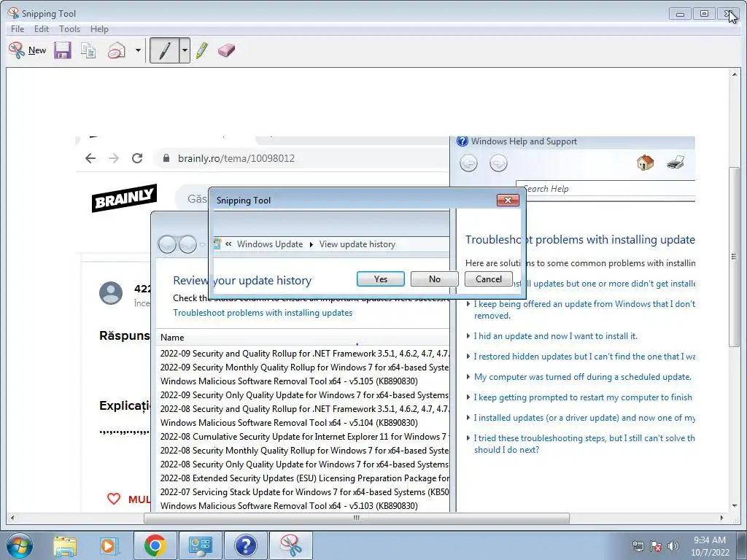Open the Tools menu
747x560 pixels.
[69, 29]
